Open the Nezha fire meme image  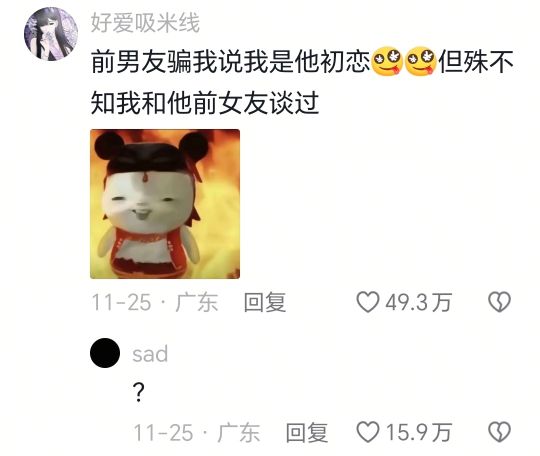click(165, 204)
